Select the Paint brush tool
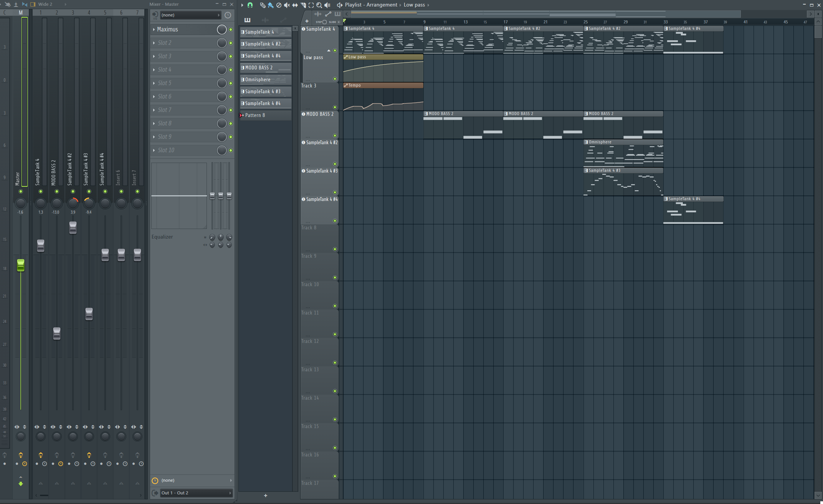Image resolution: width=823 pixels, height=504 pixels. [x=271, y=5]
